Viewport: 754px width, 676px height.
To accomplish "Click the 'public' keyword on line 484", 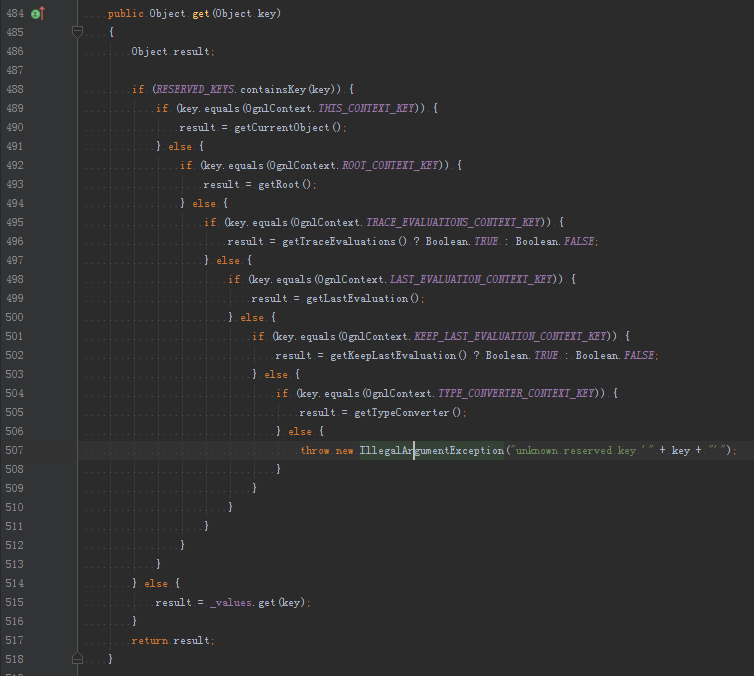I will pyautogui.click(x=126, y=13).
